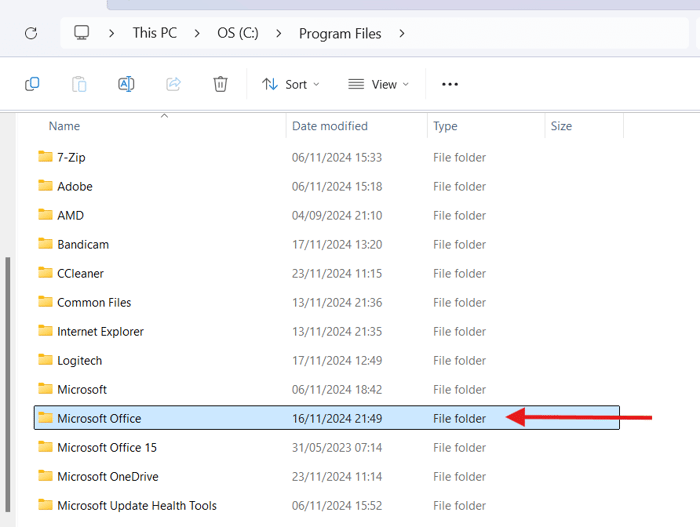700x527 pixels.
Task: Click the Common Files folder icon
Action: coord(45,301)
